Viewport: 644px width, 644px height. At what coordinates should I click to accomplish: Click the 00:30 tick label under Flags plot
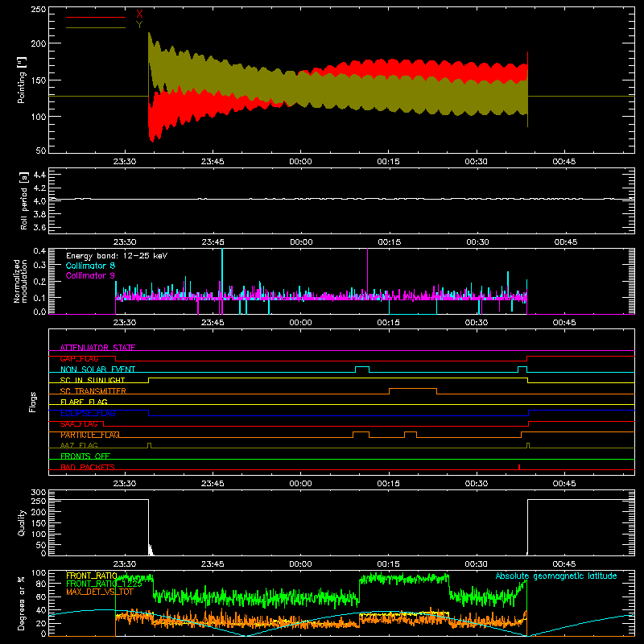(476, 484)
